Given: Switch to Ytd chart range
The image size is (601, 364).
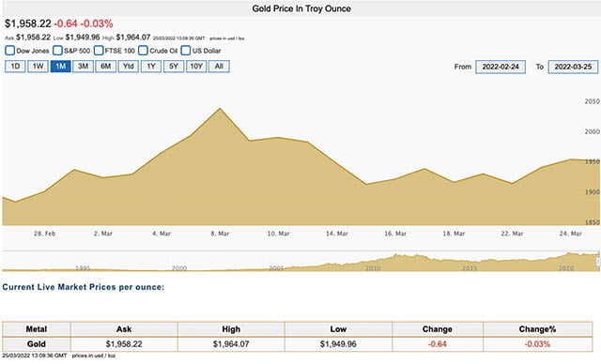Looking at the screenshot, I should pyautogui.click(x=129, y=67).
